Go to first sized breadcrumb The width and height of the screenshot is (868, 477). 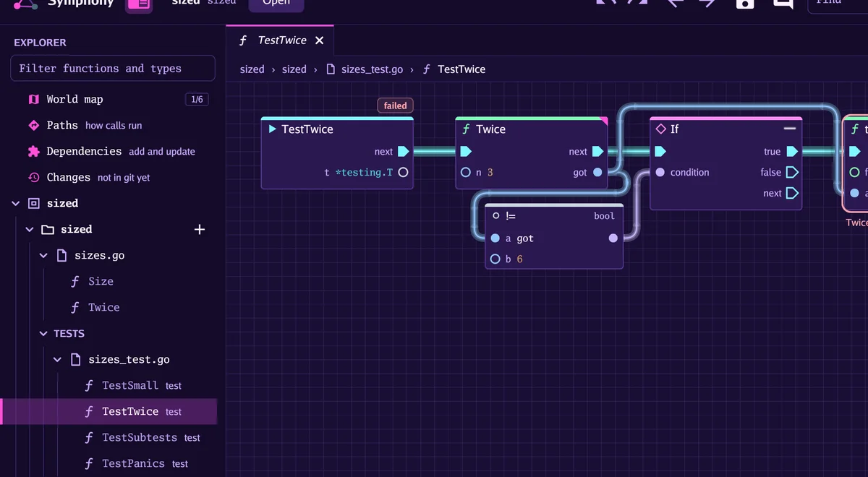pos(252,69)
